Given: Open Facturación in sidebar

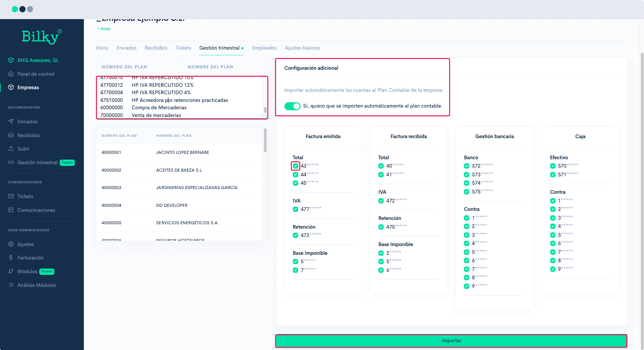Looking at the screenshot, I should coord(31,257).
